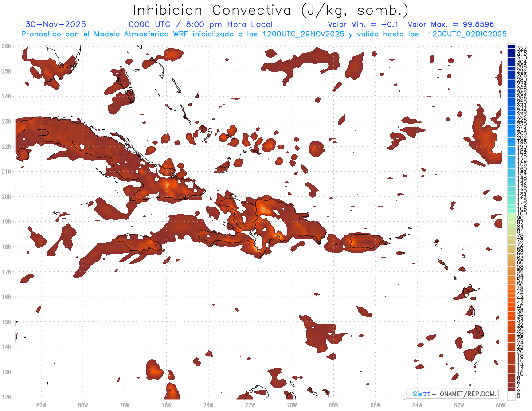Click the 23N latitude label

point(7,121)
